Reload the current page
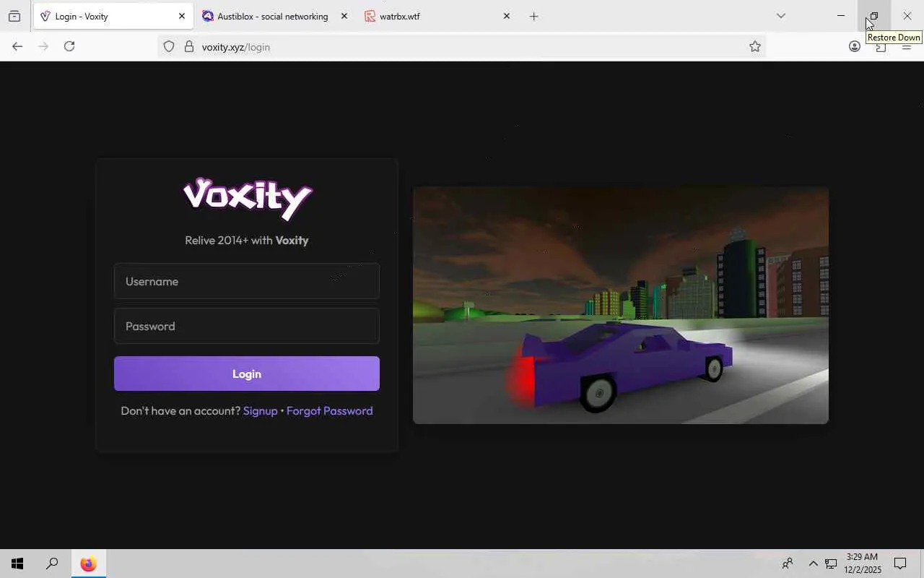 click(x=69, y=46)
